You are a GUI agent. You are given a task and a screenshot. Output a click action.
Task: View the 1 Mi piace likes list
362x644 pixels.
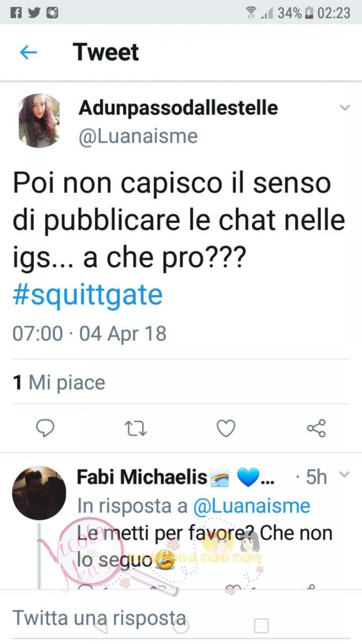(59, 383)
